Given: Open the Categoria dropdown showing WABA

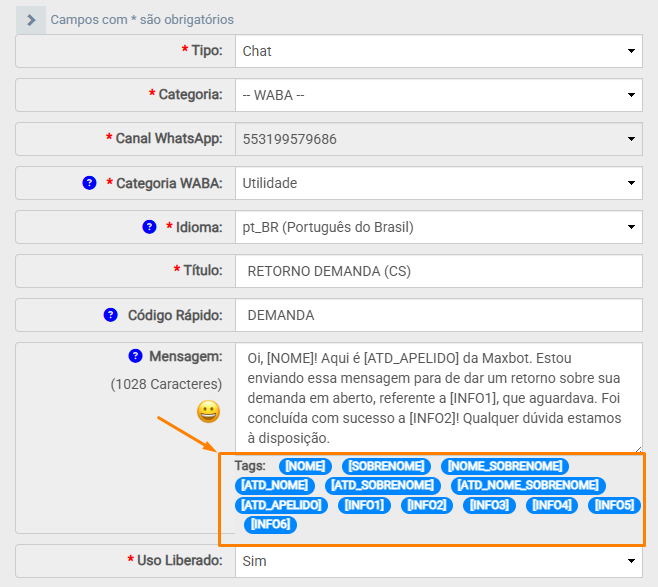Looking at the screenshot, I should [439, 95].
